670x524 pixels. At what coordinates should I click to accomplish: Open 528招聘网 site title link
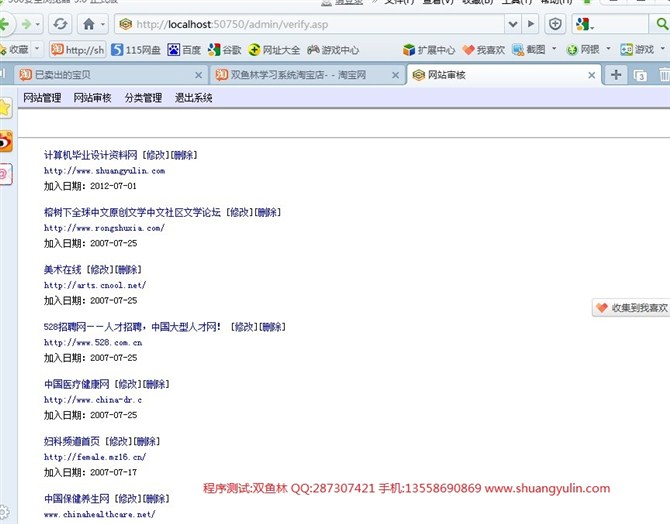pos(132,327)
